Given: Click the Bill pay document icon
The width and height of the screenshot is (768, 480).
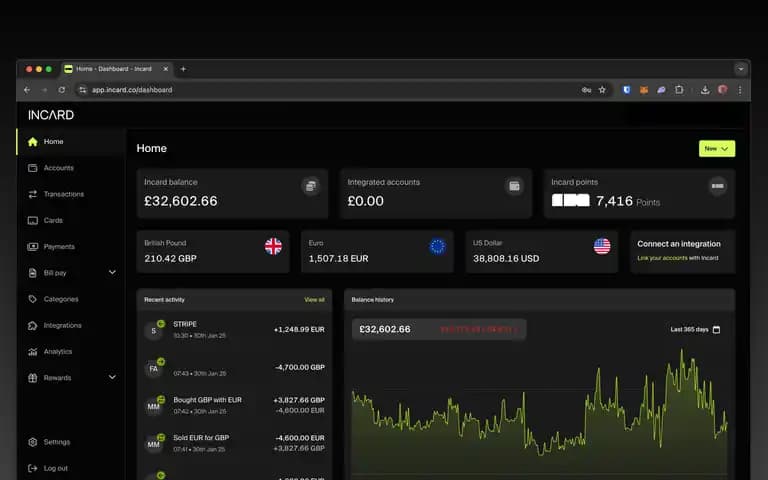Looking at the screenshot, I should [x=33, y=273].
